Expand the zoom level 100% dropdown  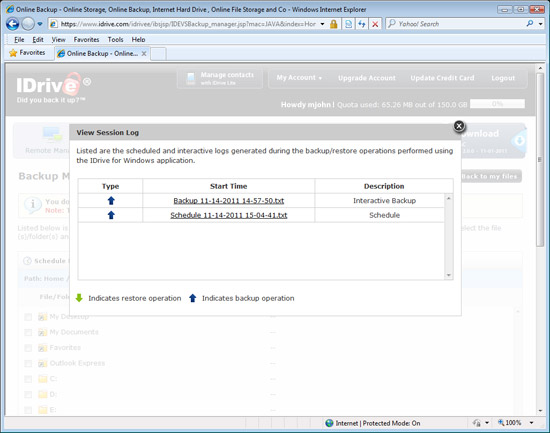(532, 423)
